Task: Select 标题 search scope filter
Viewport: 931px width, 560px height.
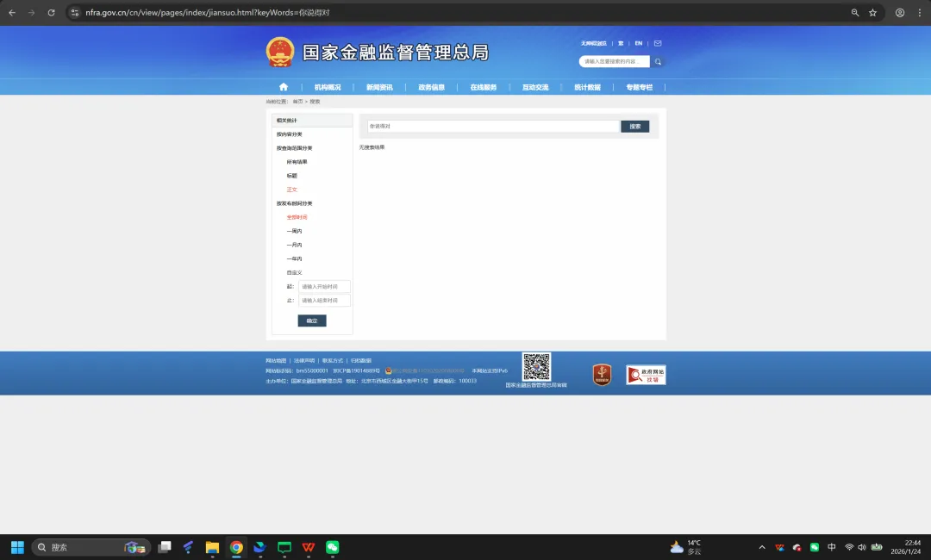Action: point(292,175)
